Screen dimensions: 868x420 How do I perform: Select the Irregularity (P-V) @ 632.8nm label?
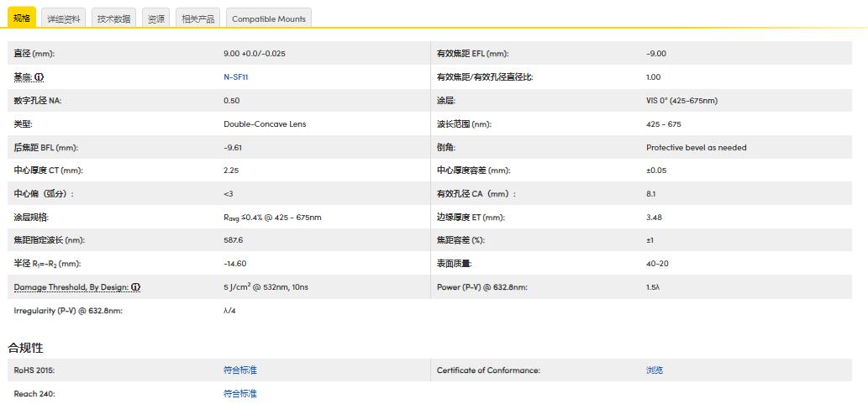[68, 311]
